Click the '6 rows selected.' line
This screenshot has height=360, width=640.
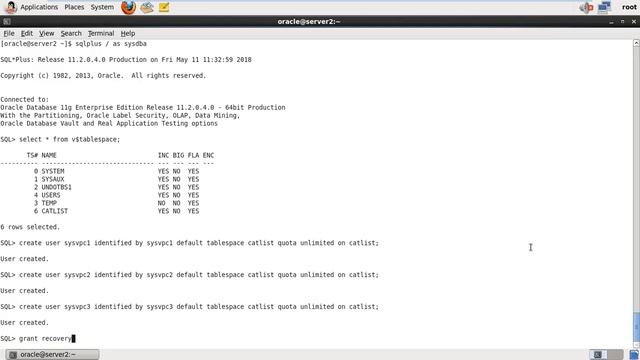pyautogui.click(x=30, y=227)
